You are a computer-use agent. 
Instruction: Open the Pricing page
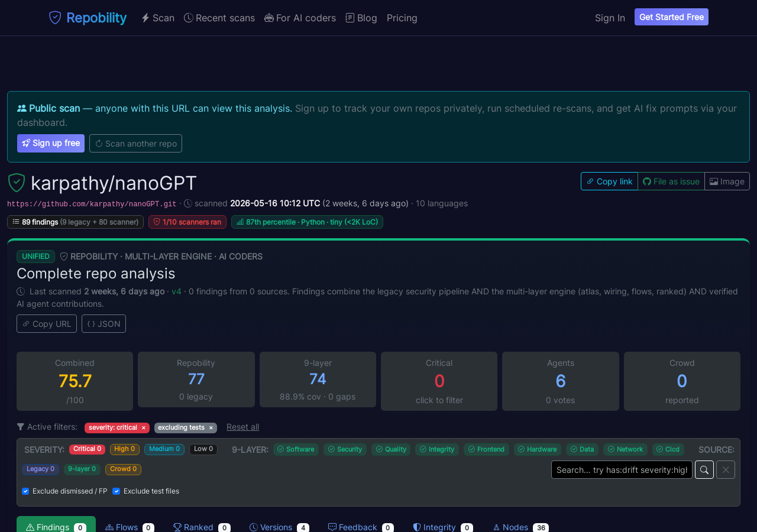tap(402, 18)
